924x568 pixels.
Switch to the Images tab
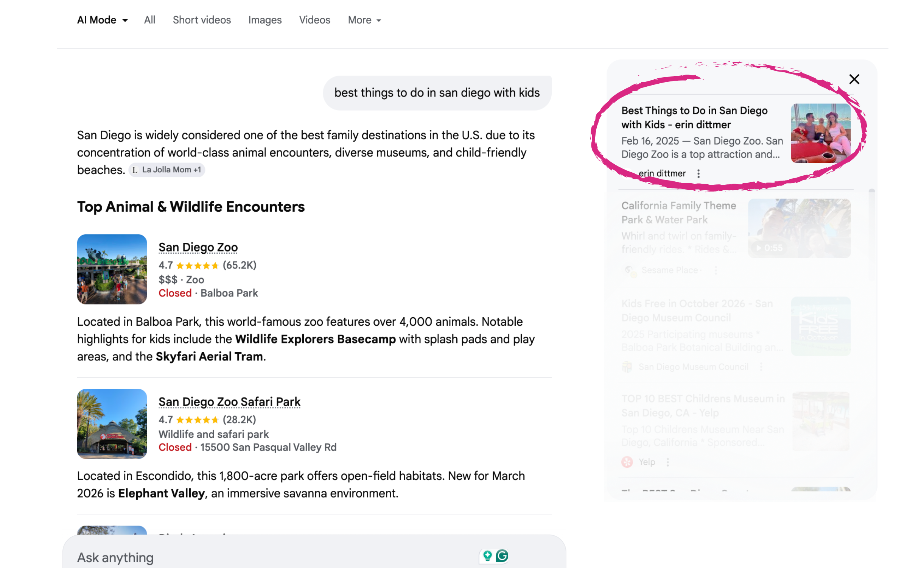pos(265,20)
